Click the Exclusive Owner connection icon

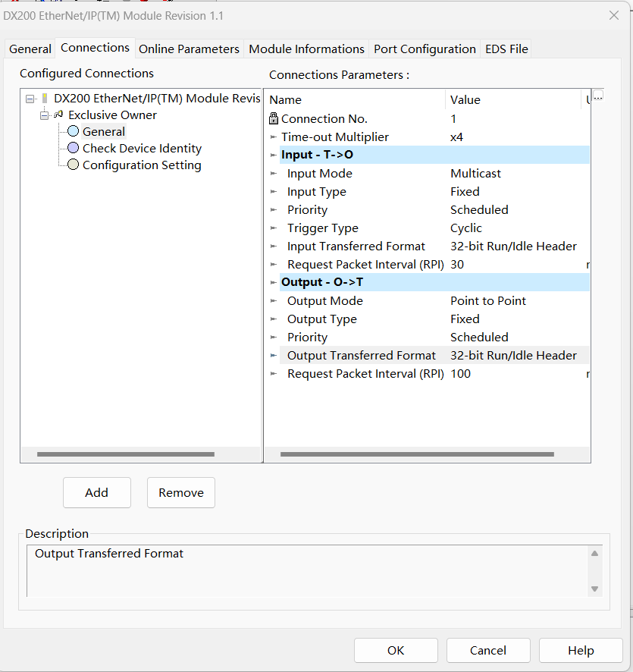tap(58, 115)
